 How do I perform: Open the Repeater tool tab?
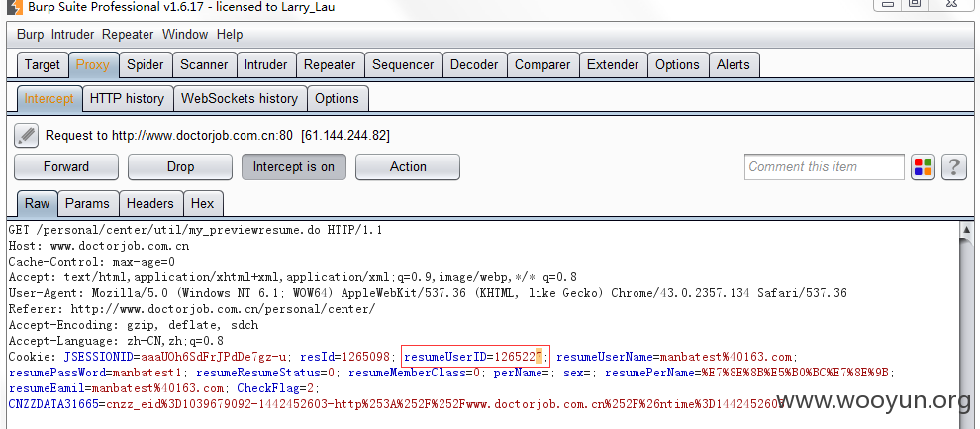pos(330,65)
